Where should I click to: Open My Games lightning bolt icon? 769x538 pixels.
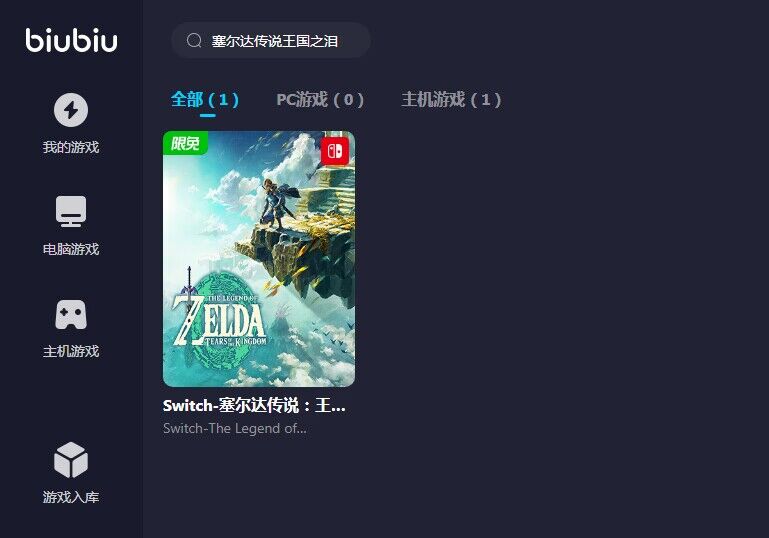[x=71, y=110]
